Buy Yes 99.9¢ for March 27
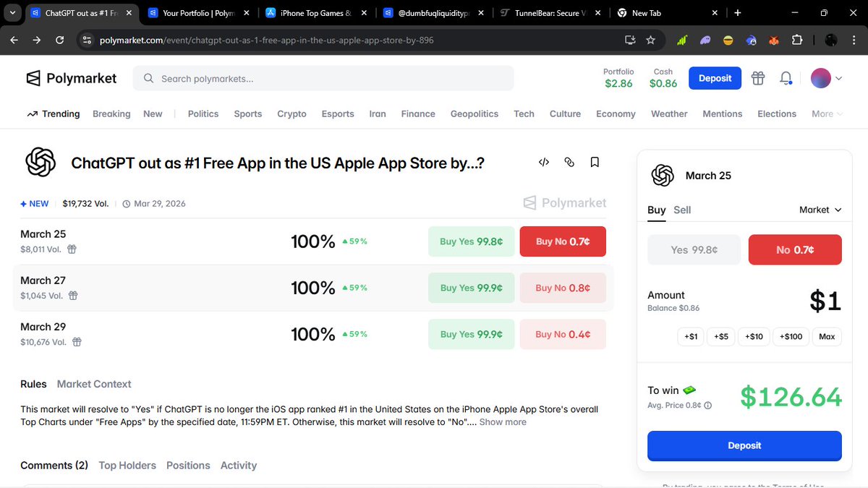Screen dimensions: 868x488 point(471,288)
